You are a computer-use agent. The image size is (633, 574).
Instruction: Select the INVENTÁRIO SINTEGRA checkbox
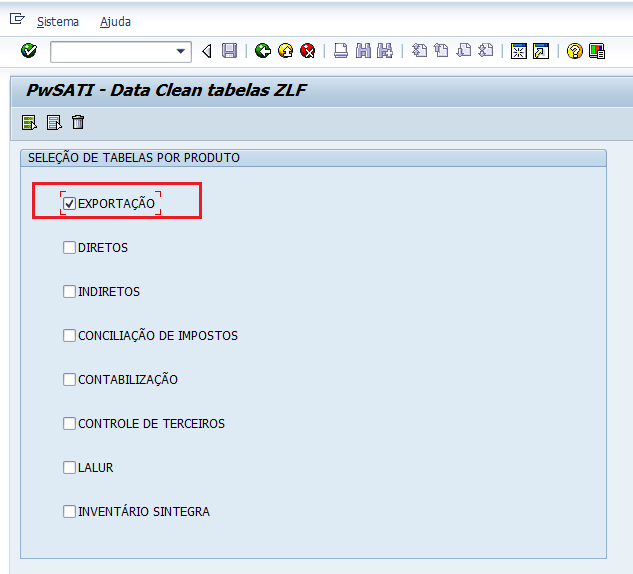70,511
